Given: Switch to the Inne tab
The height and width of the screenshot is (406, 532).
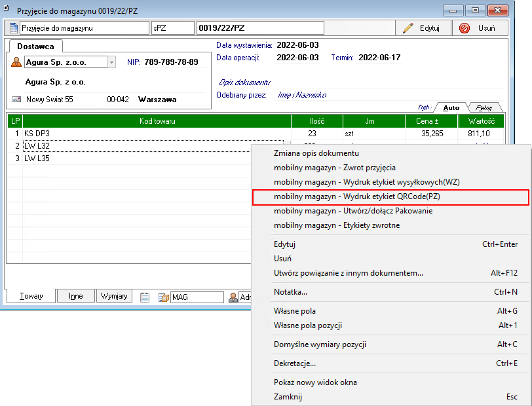Looking at the screenshot, I should tap(76, 296).
